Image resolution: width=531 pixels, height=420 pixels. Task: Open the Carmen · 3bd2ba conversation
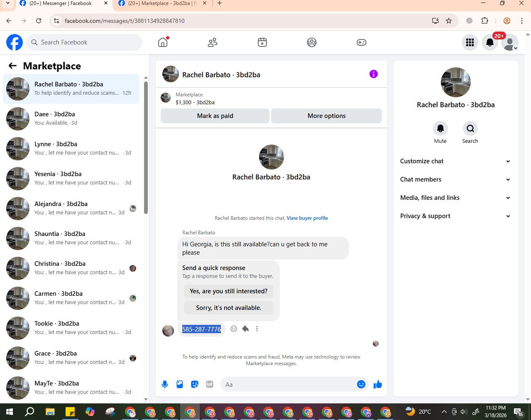71,298
